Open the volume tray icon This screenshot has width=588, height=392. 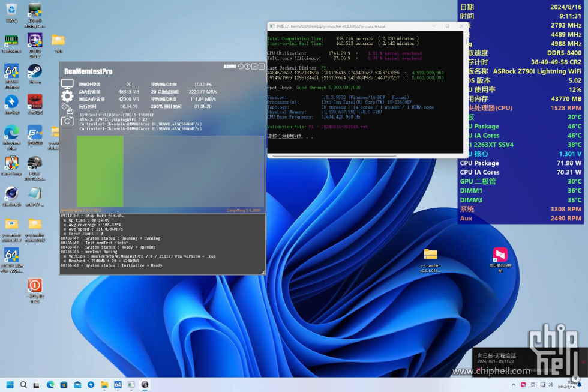pyautogui.click(x=551, y=385)
